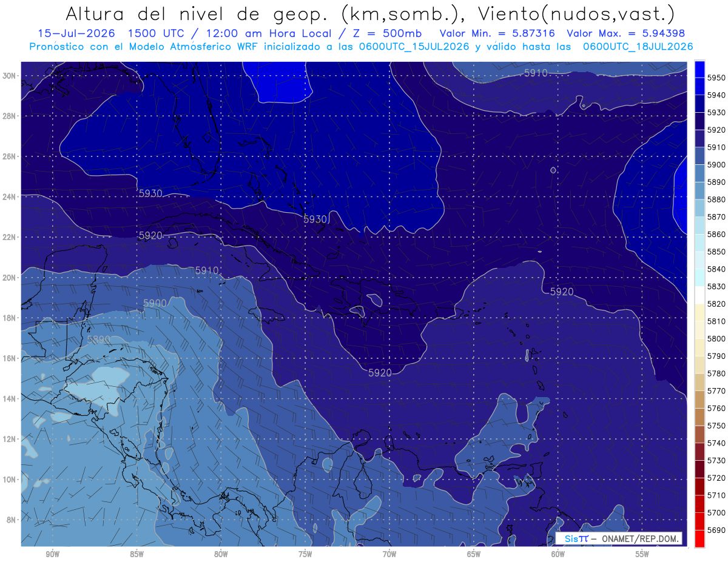728x562 pixels.
Task: Click the '5820' colorbar value
Action: point(716,304)
